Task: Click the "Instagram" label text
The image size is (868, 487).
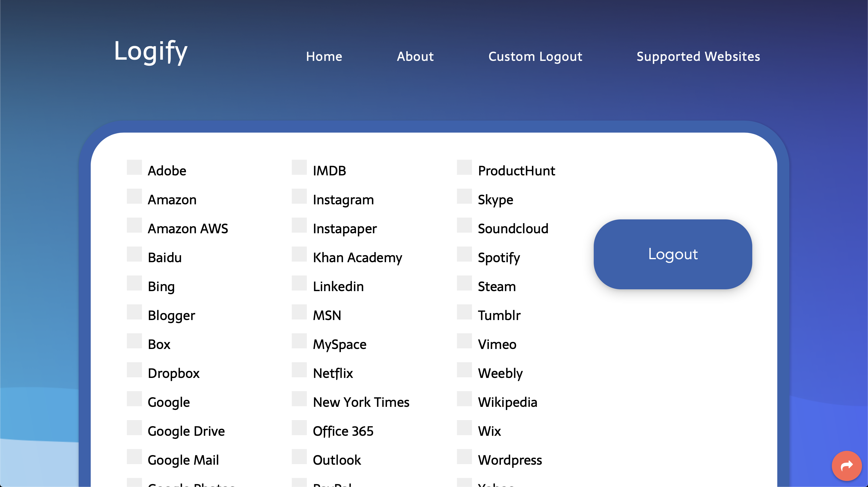Action: 343,200
